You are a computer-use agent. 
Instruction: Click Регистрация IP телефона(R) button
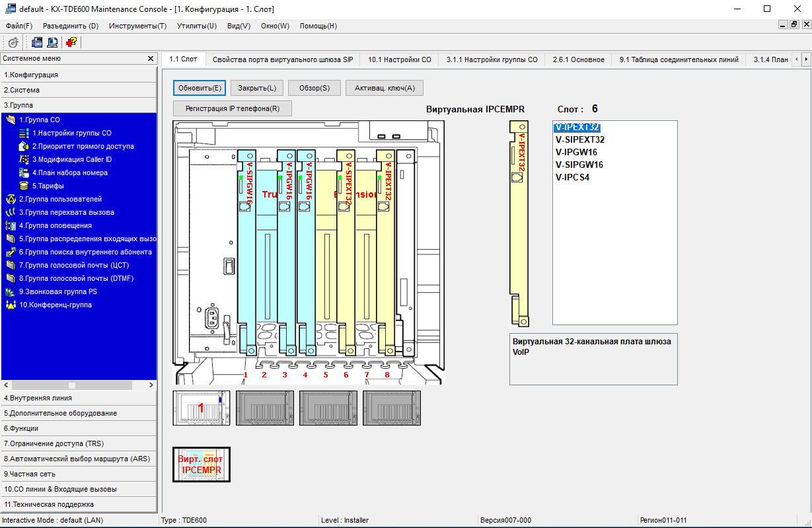(x=232, y=108)
